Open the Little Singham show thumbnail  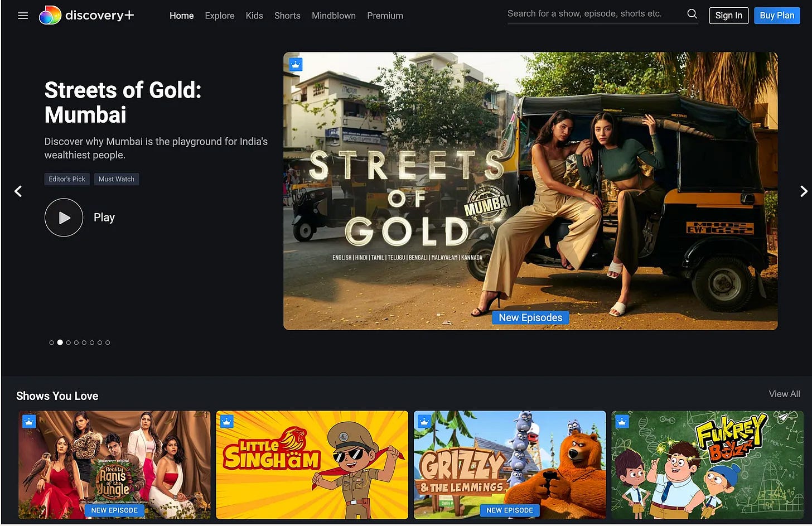tap(312, 465)
